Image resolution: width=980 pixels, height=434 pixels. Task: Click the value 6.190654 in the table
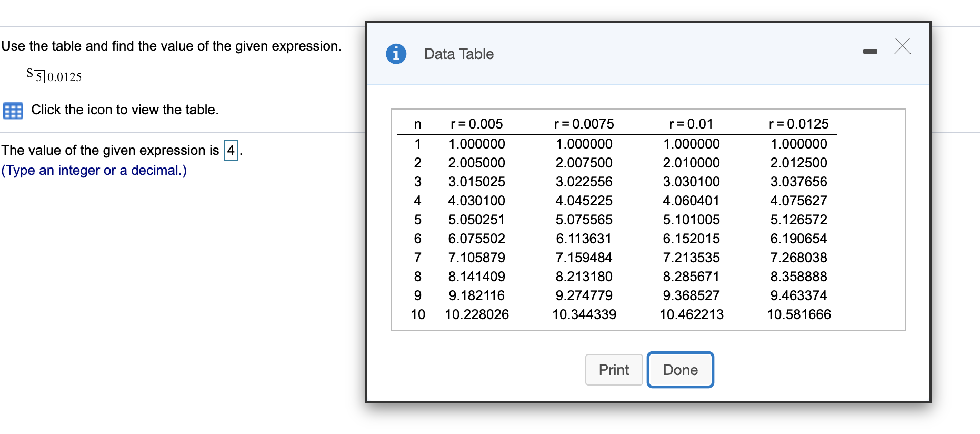798,239
